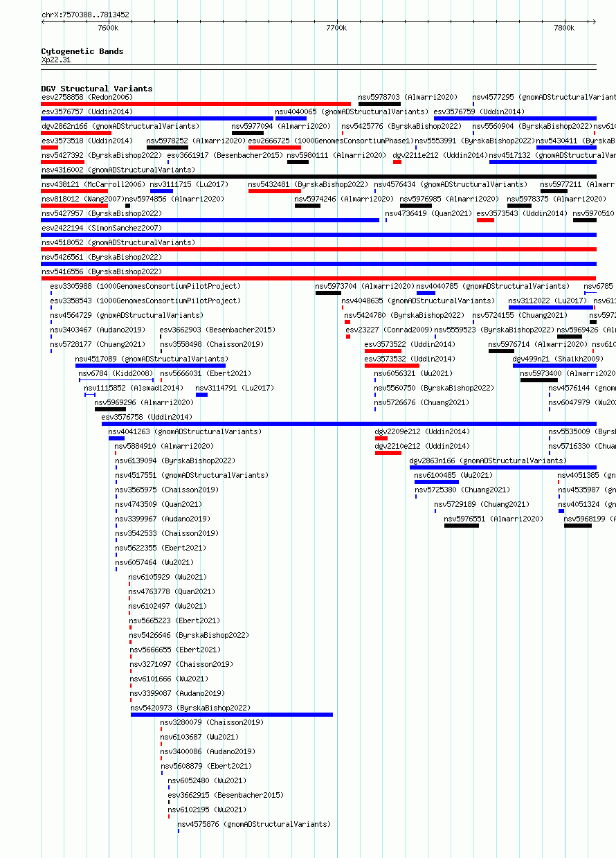The width and height of the screenshot is (616, 858).
Task: Click dgv2862n166 gnomAD variant label
Action: (120, 127)
